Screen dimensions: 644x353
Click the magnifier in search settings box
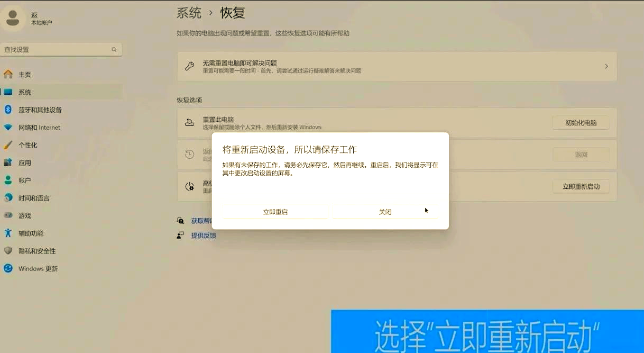pos(114,49)
